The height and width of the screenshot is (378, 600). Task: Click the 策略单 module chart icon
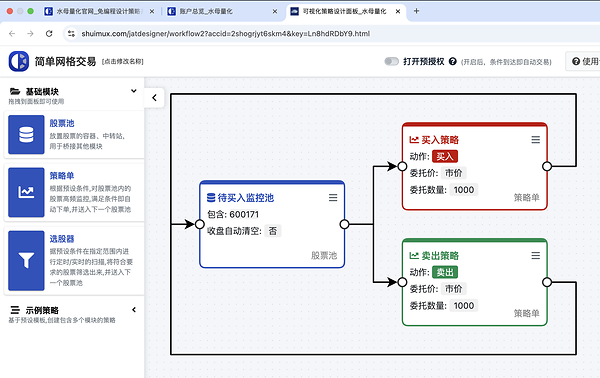click(26, 192)
